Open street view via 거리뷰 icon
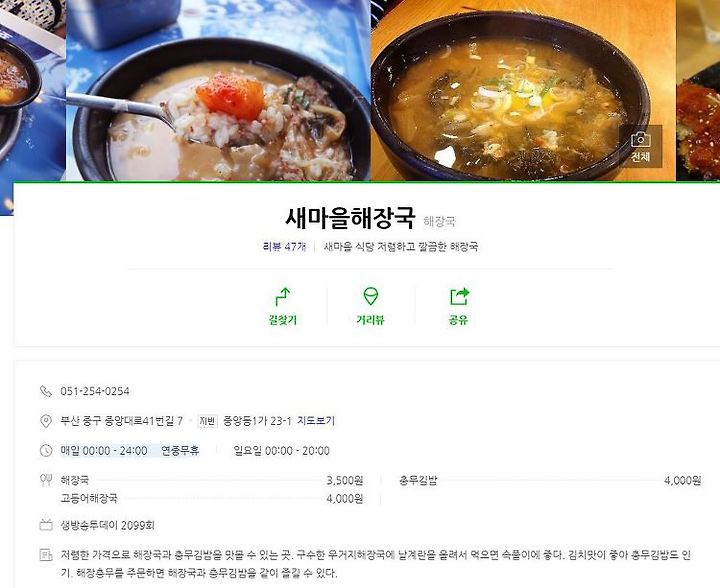 (x=371, y=306)
